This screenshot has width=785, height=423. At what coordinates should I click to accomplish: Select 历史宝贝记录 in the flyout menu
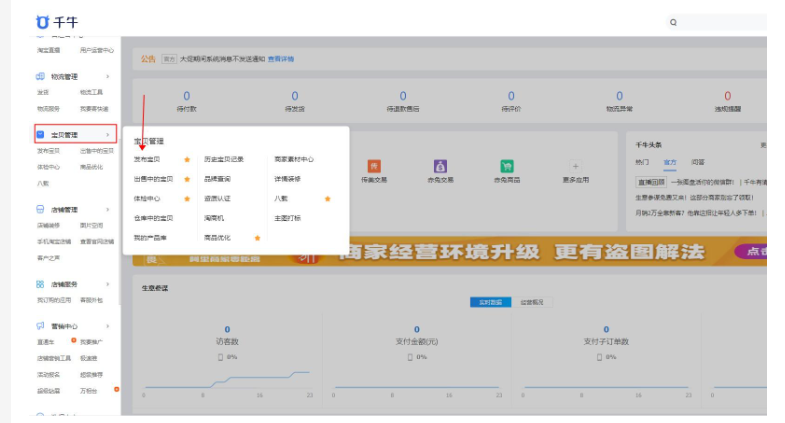[x=224, y=159]
